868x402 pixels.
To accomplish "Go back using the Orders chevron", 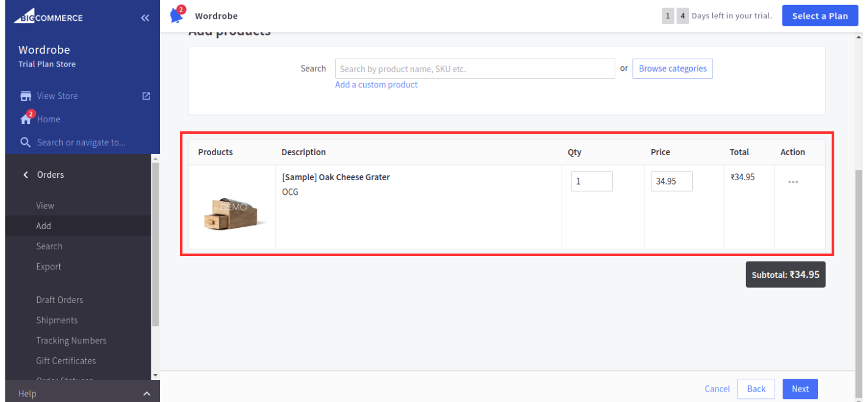I will (x=26, y=175).
